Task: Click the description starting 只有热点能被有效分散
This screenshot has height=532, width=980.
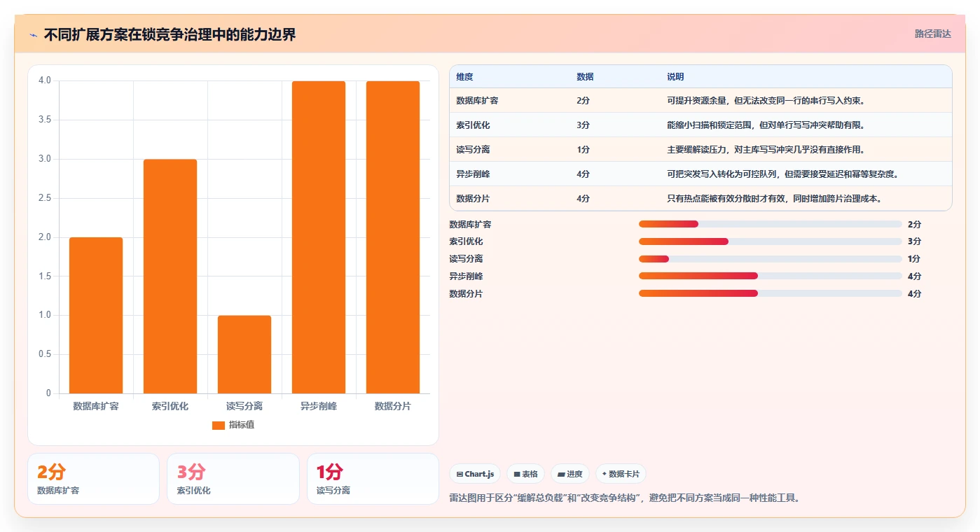Action: coord(774,199)
